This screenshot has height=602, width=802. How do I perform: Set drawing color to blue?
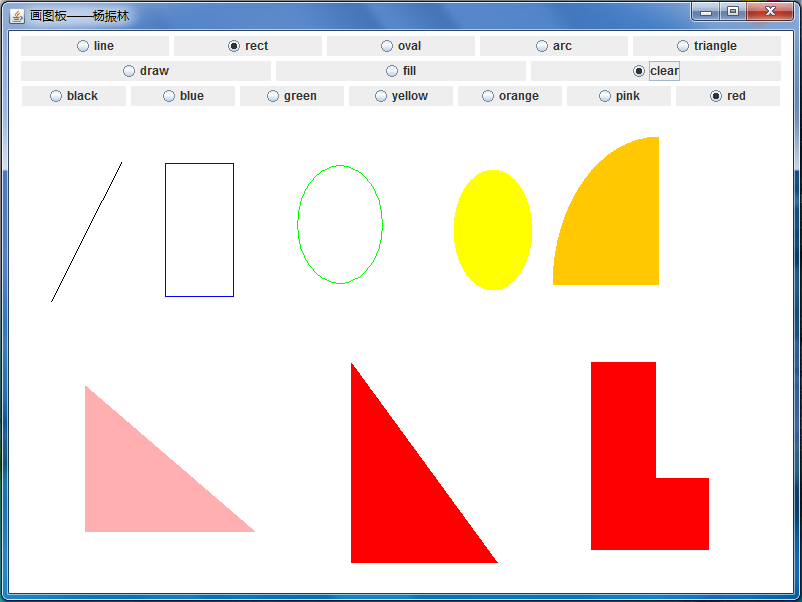pos(183,96)
